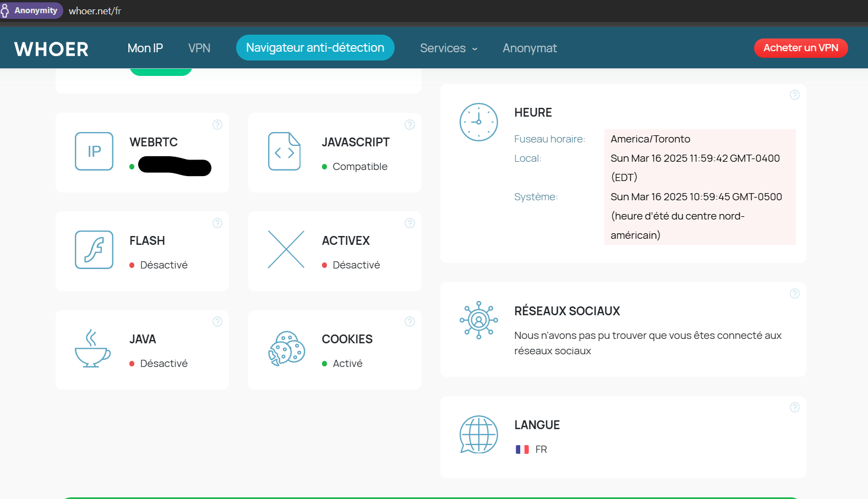The image size is (868, 499).
Task: Expand the Services dropdown menu
Action: [449, 48]
